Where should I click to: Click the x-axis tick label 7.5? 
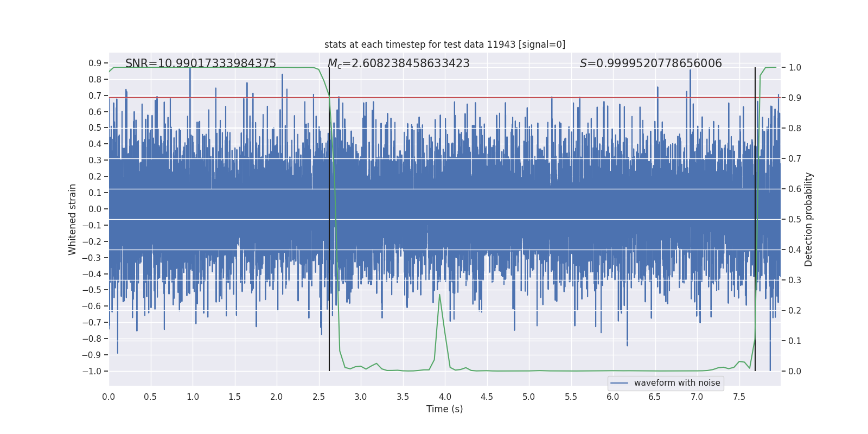[x=739, y=397]
